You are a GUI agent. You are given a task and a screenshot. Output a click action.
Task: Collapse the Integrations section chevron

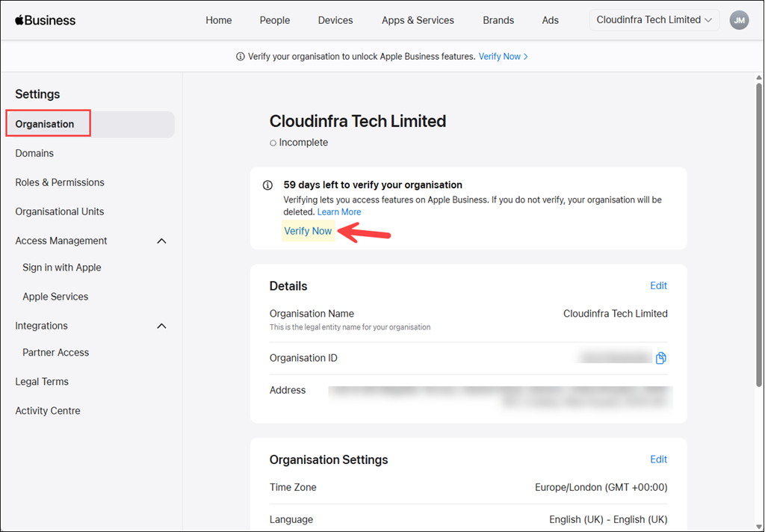pos(161,326)
